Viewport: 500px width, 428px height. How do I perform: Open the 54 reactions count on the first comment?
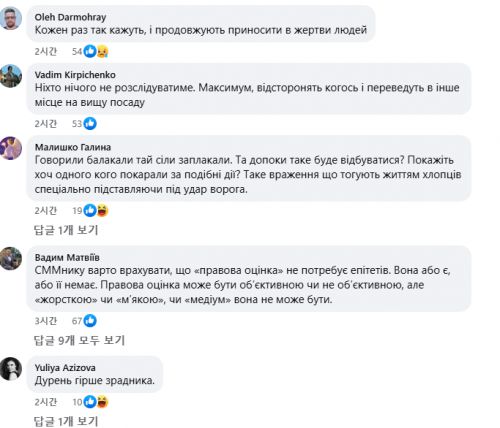pyautogui.click(x=77, y=52)
